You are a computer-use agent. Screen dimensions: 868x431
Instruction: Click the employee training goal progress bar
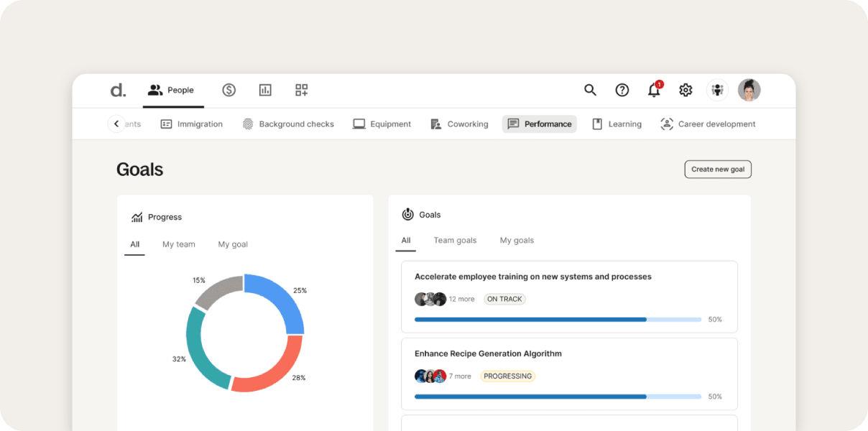click(558, 320)
